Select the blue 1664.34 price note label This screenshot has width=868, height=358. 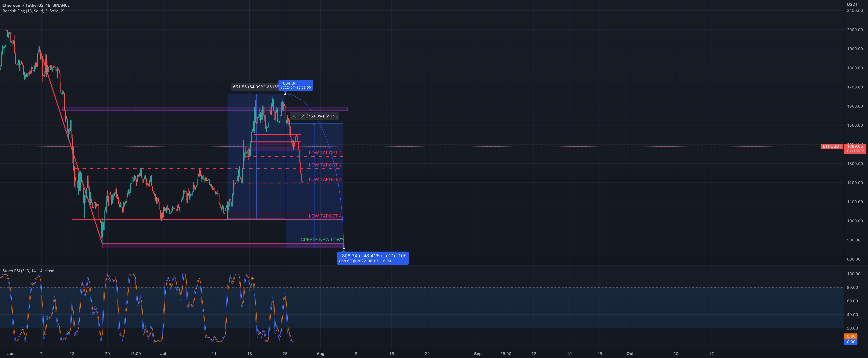[295, 85]
